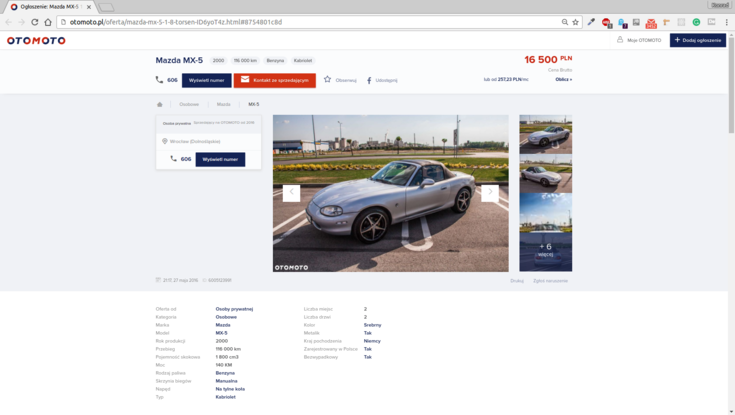Click the Osoby prywatnej offer value

pos(234,309)
